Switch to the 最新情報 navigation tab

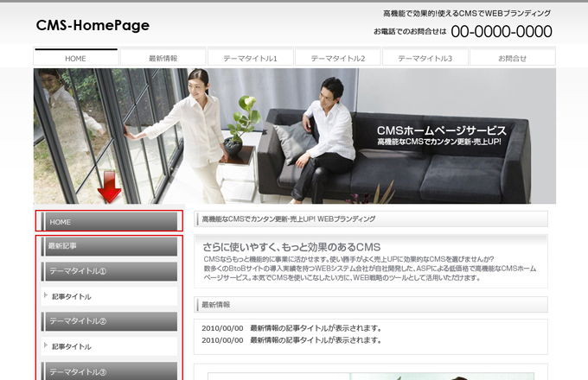[163, 58]
